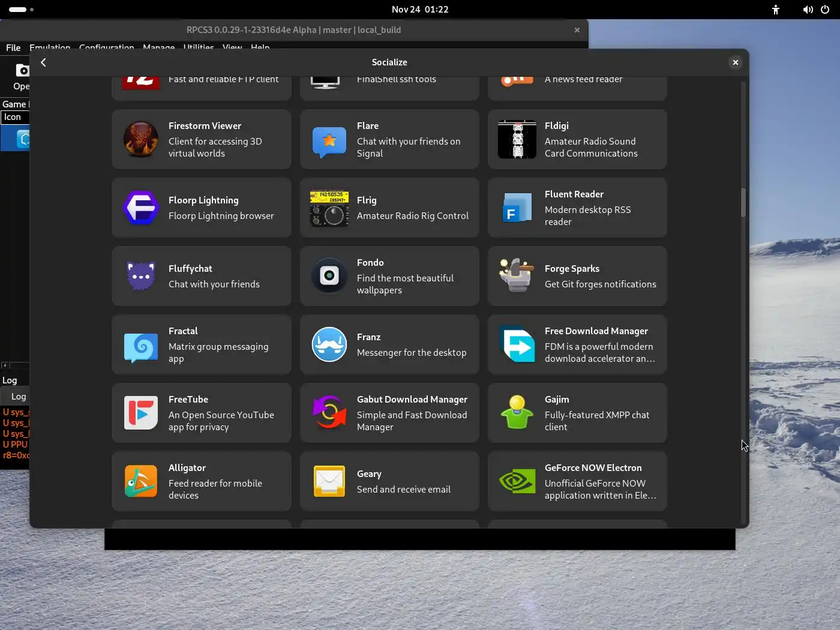Click scroll-left arrow in RPCS3 game list
The image size is (840, 630).
[4, 365]
